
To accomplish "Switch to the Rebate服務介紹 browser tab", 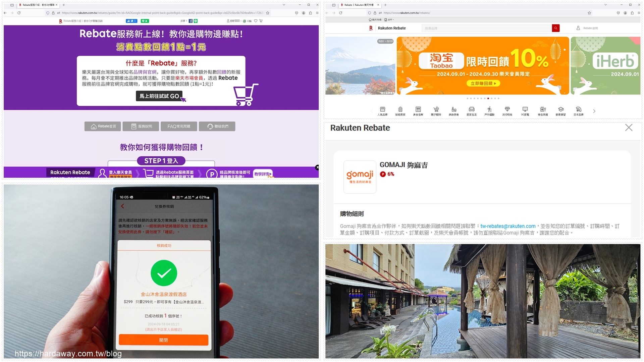I will click(38, 5).
